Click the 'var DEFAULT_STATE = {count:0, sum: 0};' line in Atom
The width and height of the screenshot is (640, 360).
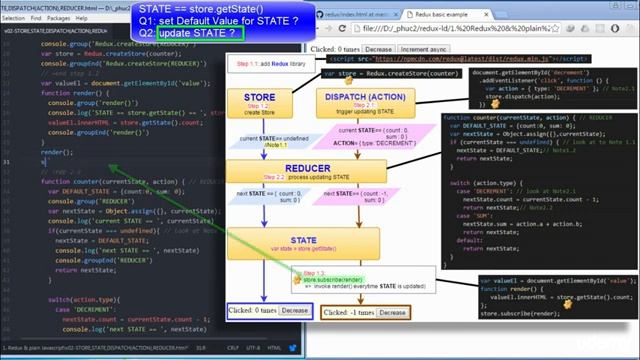point(116,191)
